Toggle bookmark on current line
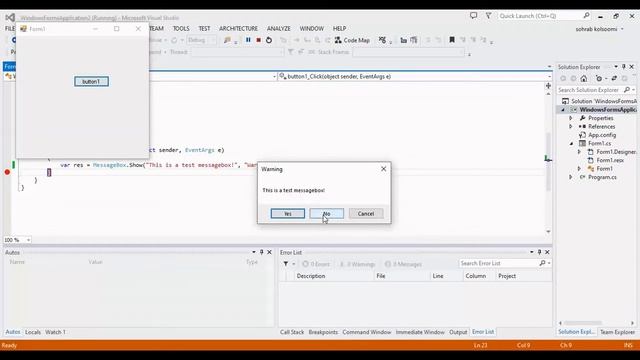The height and width of the screenshot is (360, 640). point(452,40)
